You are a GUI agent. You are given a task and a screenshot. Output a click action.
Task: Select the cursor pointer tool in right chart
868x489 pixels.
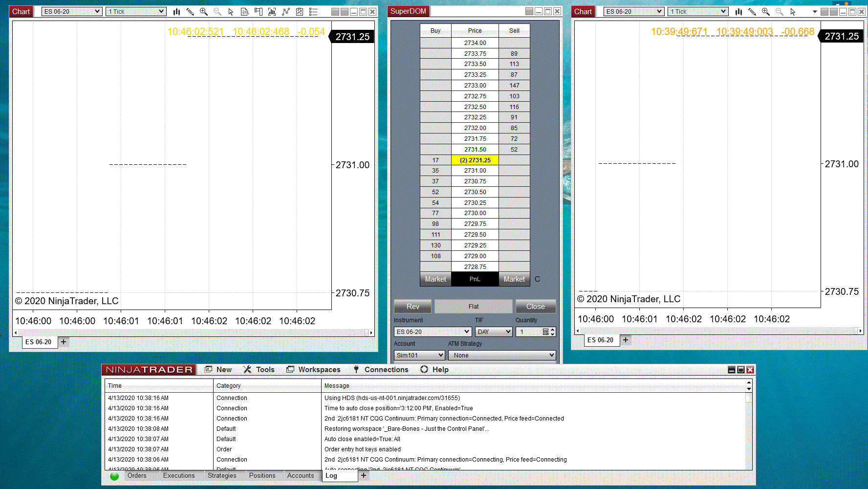click(x=793, y=12)
